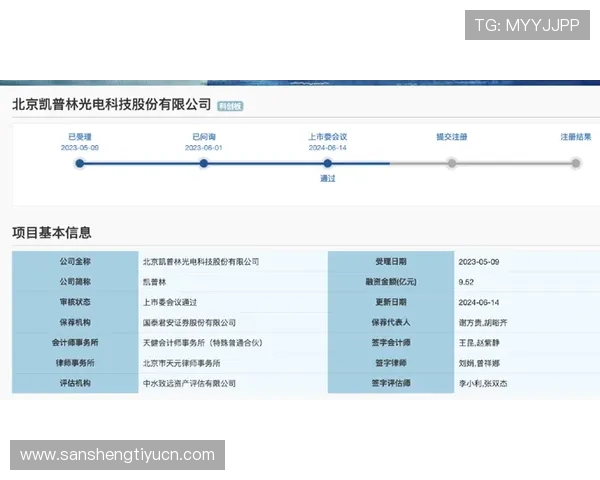Click the 签字律师 names value

pyautogui.click(x=479, y=363)
